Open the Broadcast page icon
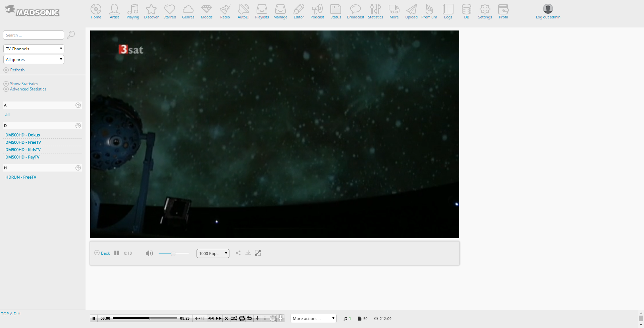This screenshot has width=644, height=328. 355,11
